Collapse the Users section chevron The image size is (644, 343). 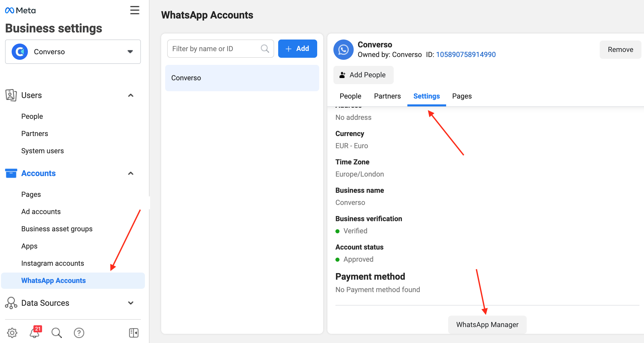click(x=130, y=95)
